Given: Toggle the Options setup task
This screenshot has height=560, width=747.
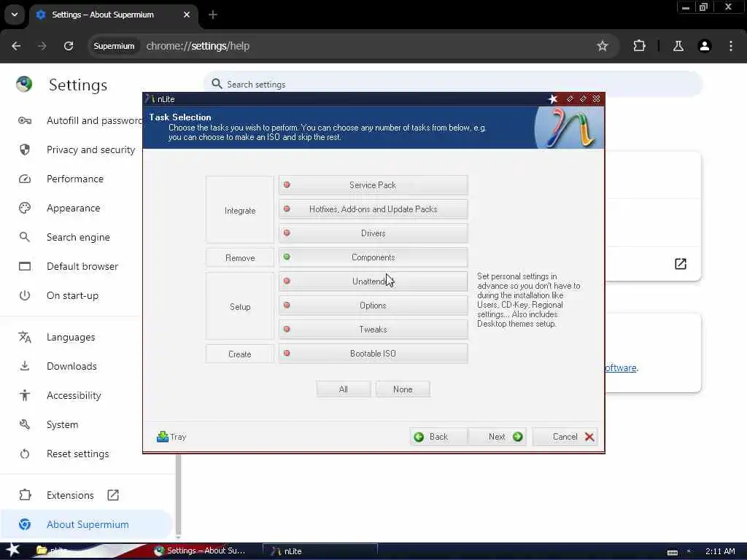Looking at the screenshot, I should pos(373,306).
